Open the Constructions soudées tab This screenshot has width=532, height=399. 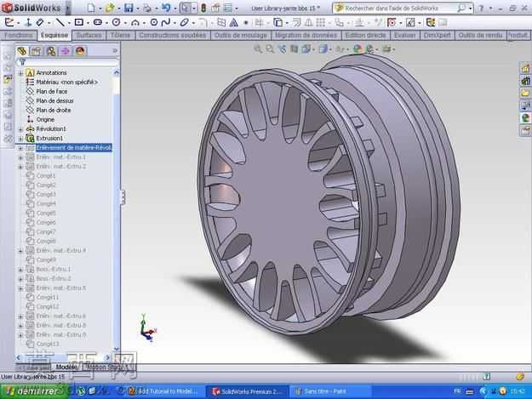click(x=172, y=35)
